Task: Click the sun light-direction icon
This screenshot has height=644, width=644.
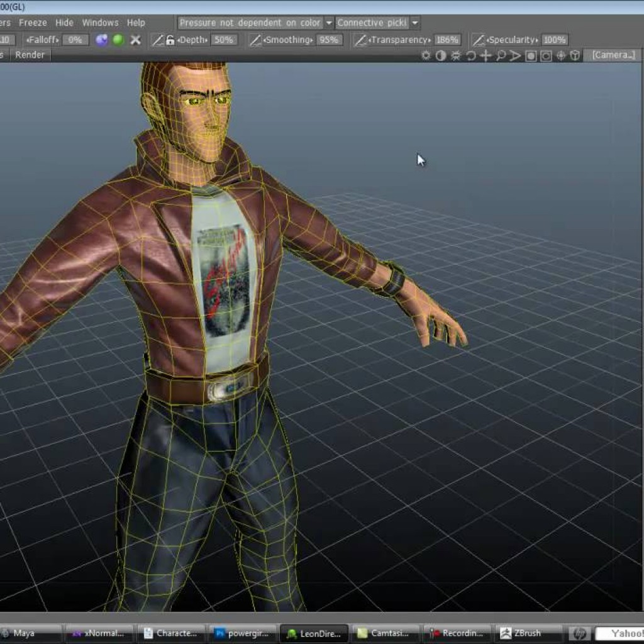Action: [x=426, y=55]
